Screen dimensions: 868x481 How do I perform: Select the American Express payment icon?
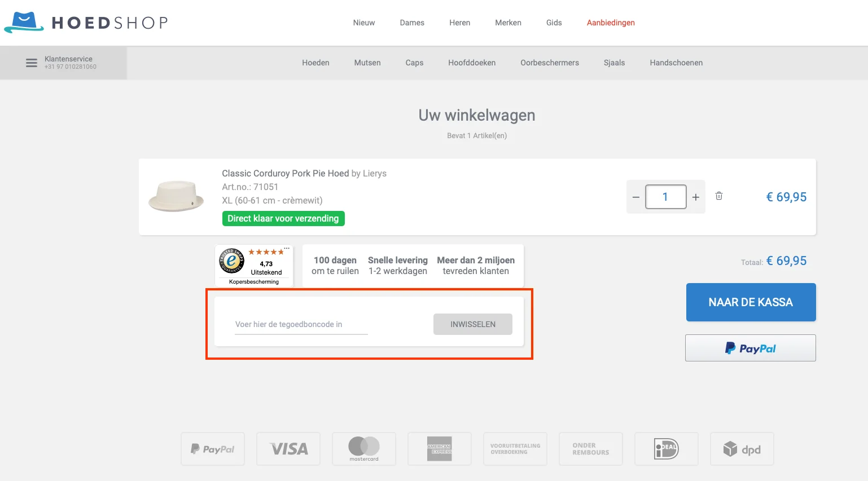tap(440, 448)
